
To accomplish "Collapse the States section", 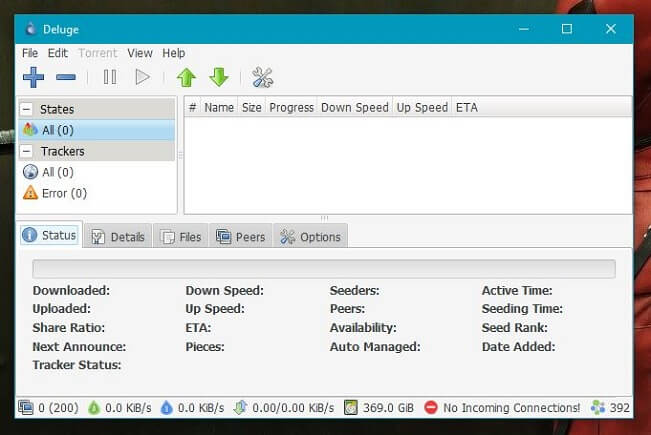I will (x=27, y=109).
